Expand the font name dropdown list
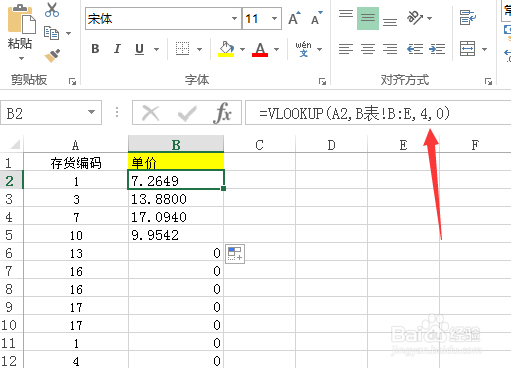The image size is (511, 368). tap(235, 19)
